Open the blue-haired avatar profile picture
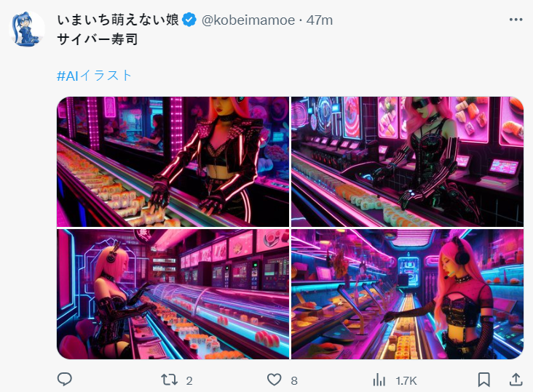Image resolution: width=533 pixels, height=392 pixels. 27,29
